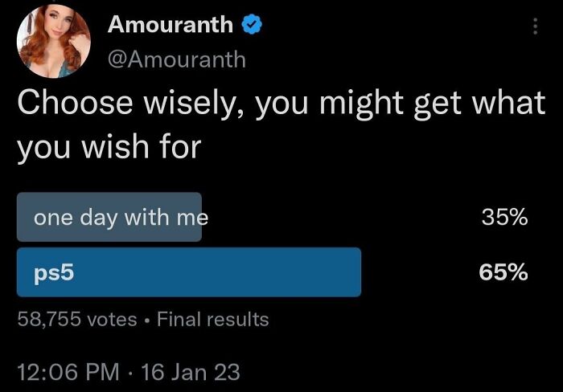Viewport: 563px width, 392px height.
Task: Click the "one day with me" label text
Action: tap(121, 217)
